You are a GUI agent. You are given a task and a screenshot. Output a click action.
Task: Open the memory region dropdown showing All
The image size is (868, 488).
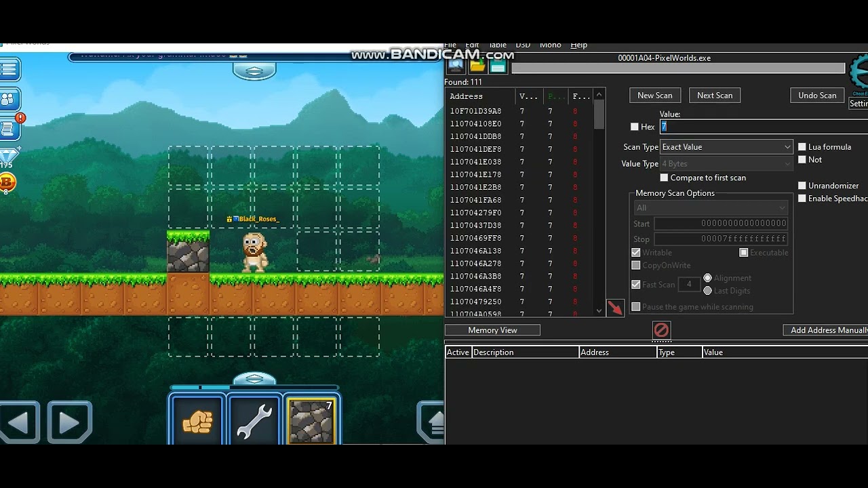(x=711, y=208)
